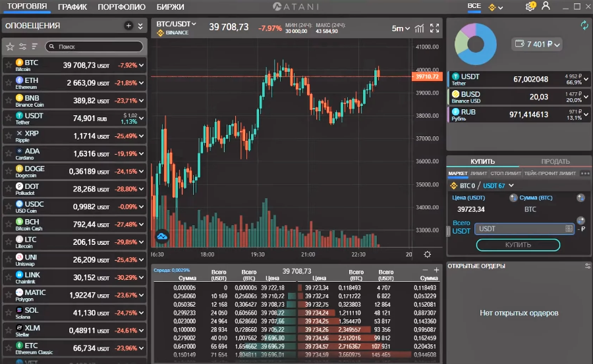593x364 pixels.
Task: Refresh the portfolio balances
Action: (584, 25)
